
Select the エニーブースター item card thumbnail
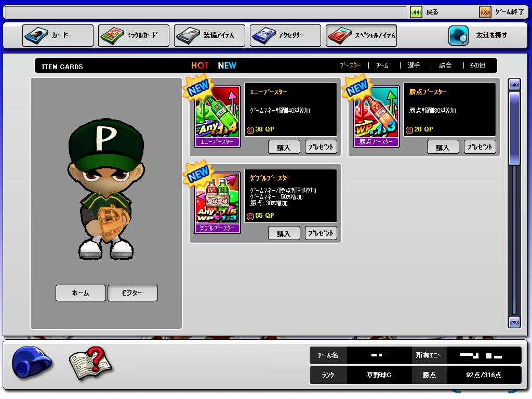click(218, 117)
